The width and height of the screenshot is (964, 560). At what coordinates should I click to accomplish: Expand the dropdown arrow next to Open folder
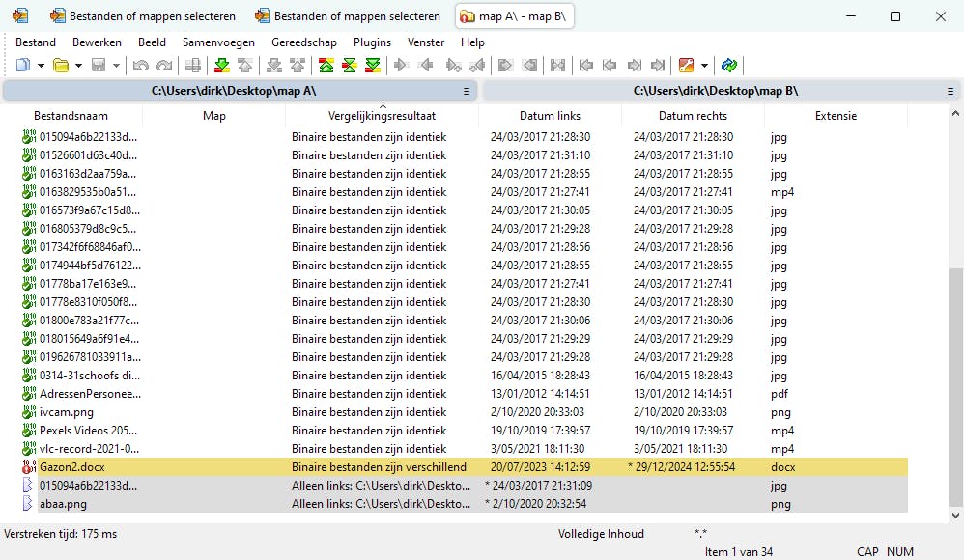click(77, 66)
